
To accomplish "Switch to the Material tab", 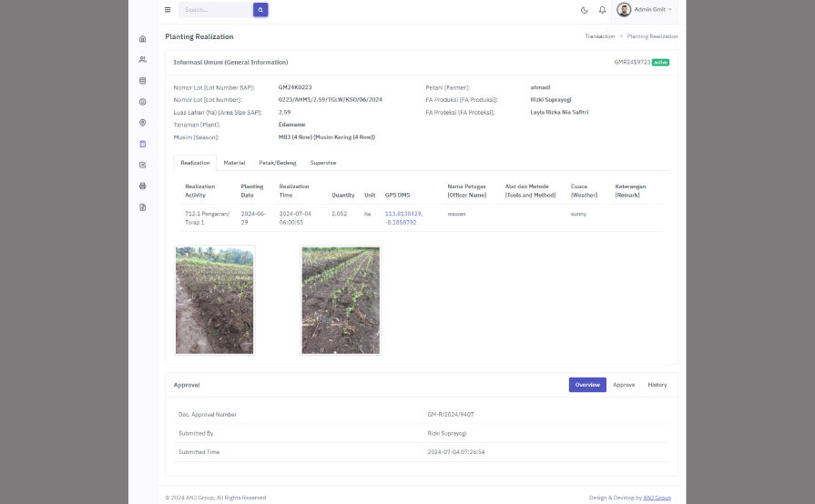I will click(x=234, y=163).
